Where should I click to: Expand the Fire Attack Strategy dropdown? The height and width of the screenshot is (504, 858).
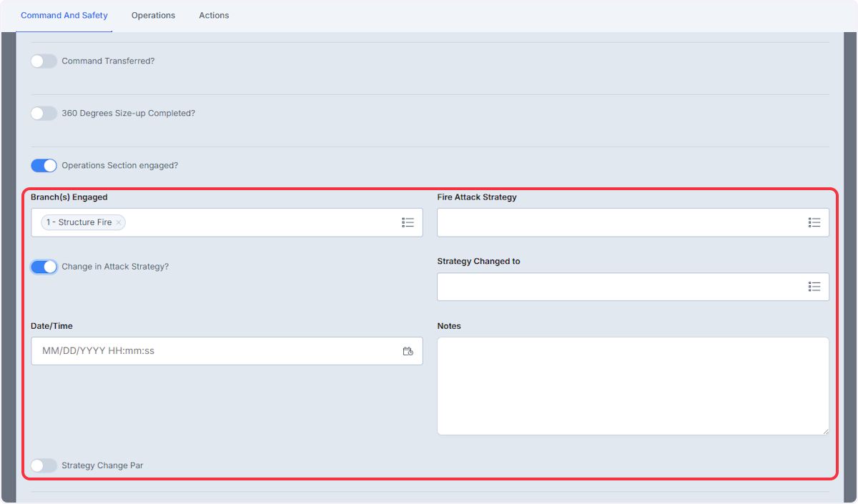633,222
